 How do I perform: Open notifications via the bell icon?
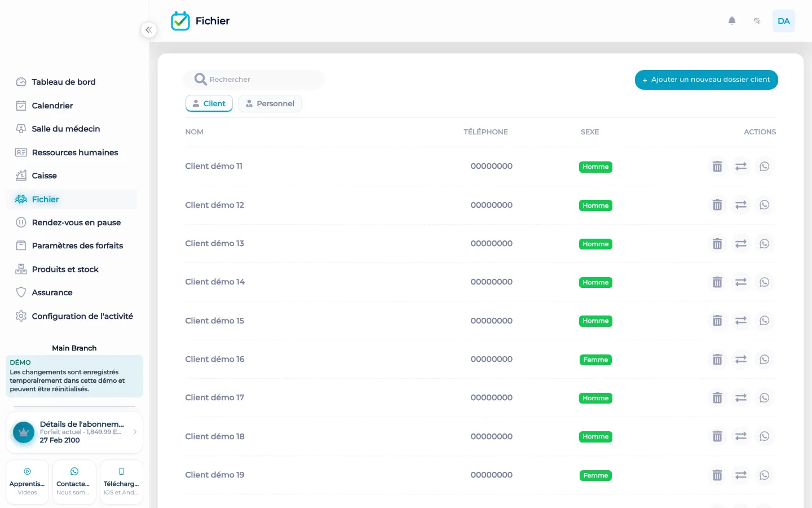(x=732, y=21)
